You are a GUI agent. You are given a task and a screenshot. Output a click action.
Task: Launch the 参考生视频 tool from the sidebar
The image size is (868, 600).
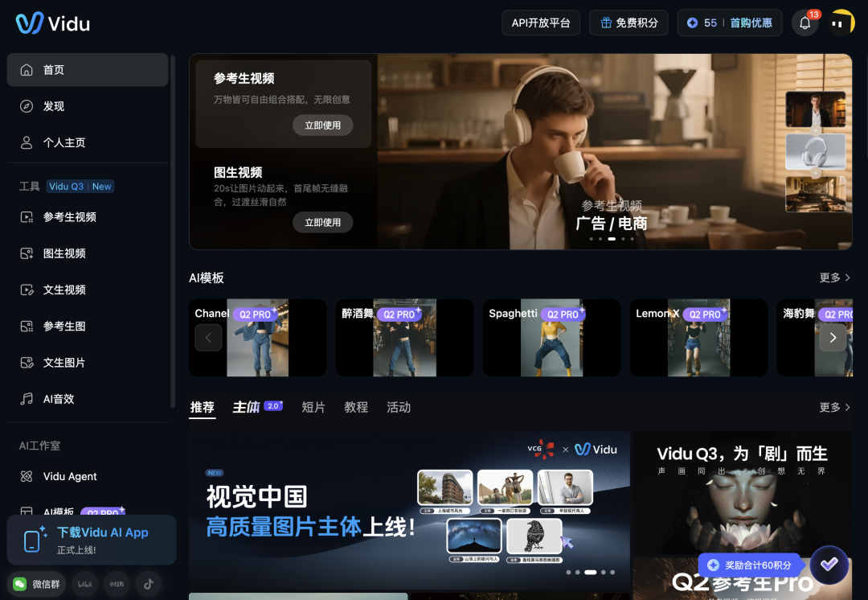click(x=88, y=217)
